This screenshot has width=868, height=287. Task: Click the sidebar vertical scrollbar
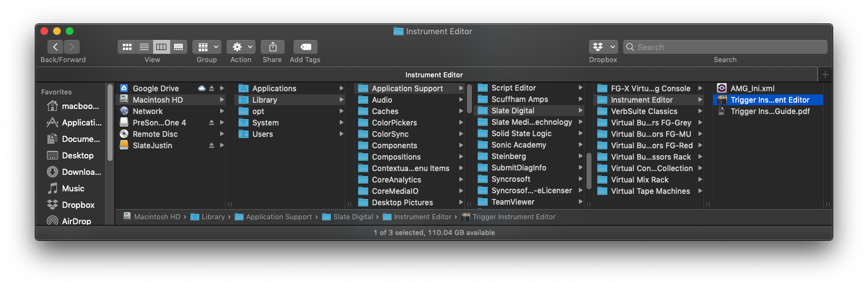[110, 122]
